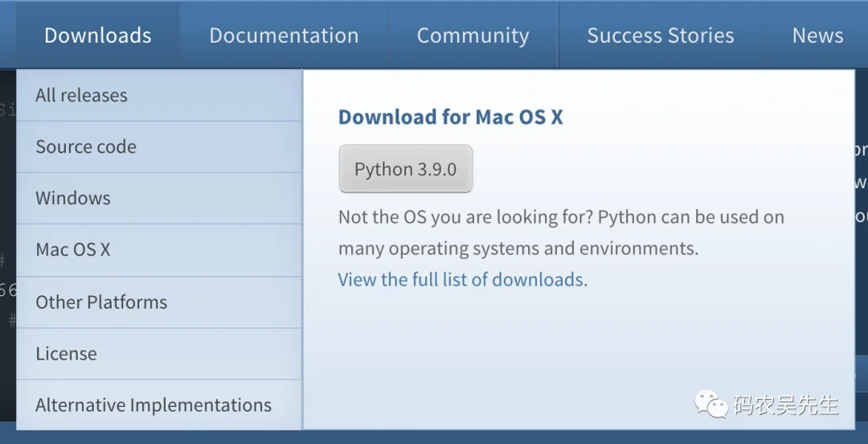This screenshot has height=444, width=868.
Task: Select News in the navigation bar
Action: tap(817, 35)
